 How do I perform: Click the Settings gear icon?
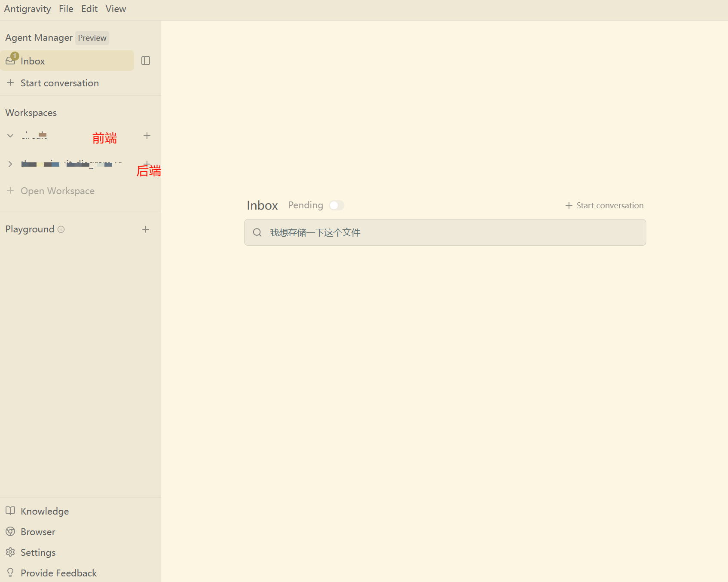tap(10, 552)
